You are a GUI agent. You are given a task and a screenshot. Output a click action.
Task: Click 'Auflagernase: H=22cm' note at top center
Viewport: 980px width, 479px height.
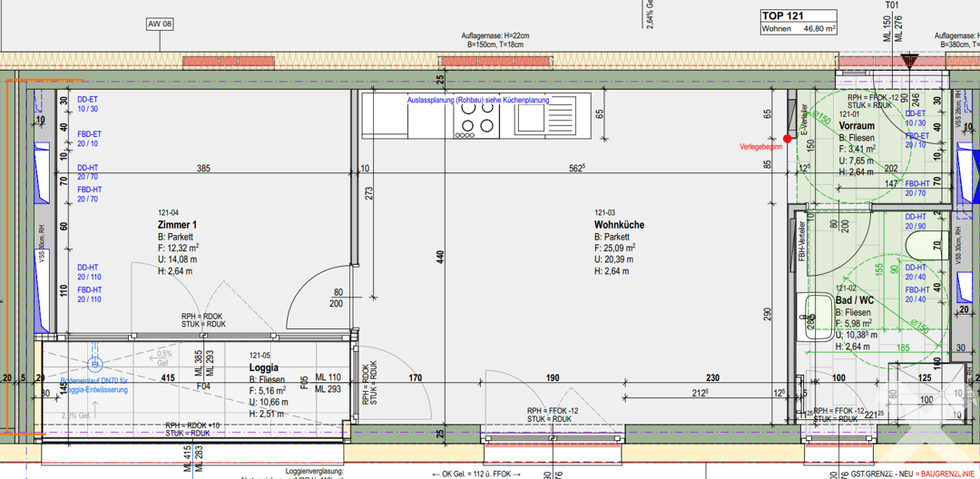click(x=495, y=36)
